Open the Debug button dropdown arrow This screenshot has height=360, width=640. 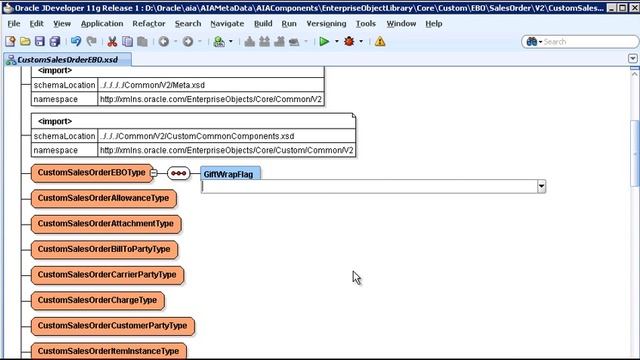(361, 41)
